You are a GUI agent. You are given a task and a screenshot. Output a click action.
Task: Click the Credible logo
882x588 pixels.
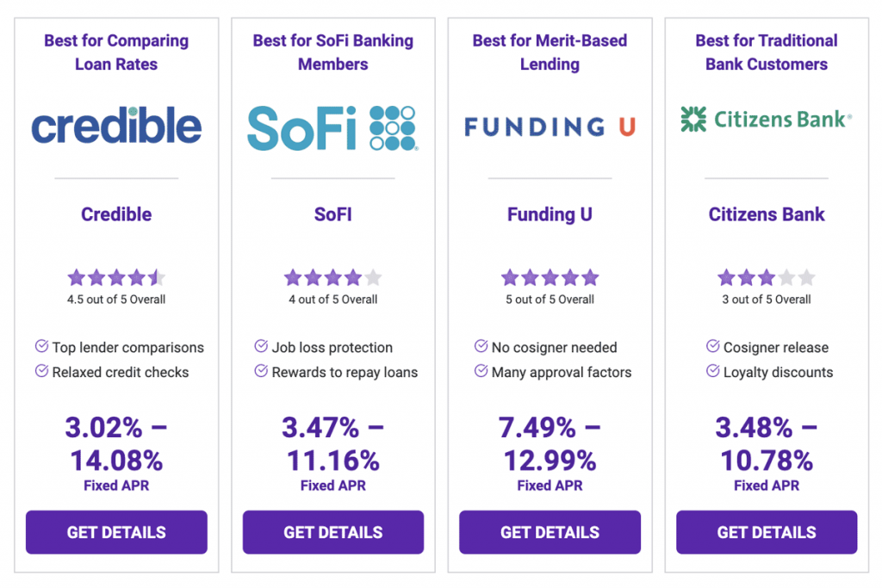(x=116, y=127)
